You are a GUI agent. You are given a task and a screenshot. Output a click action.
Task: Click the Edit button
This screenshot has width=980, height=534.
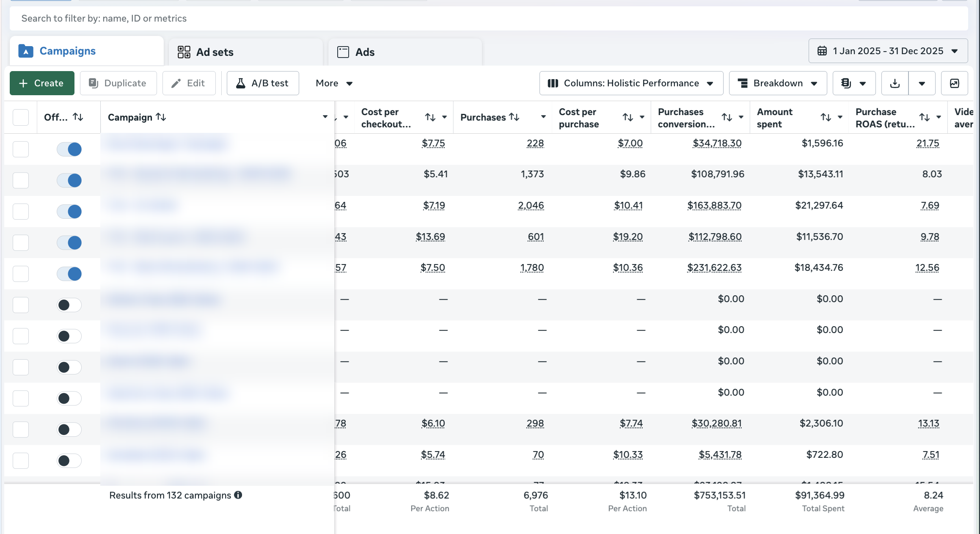189,83
